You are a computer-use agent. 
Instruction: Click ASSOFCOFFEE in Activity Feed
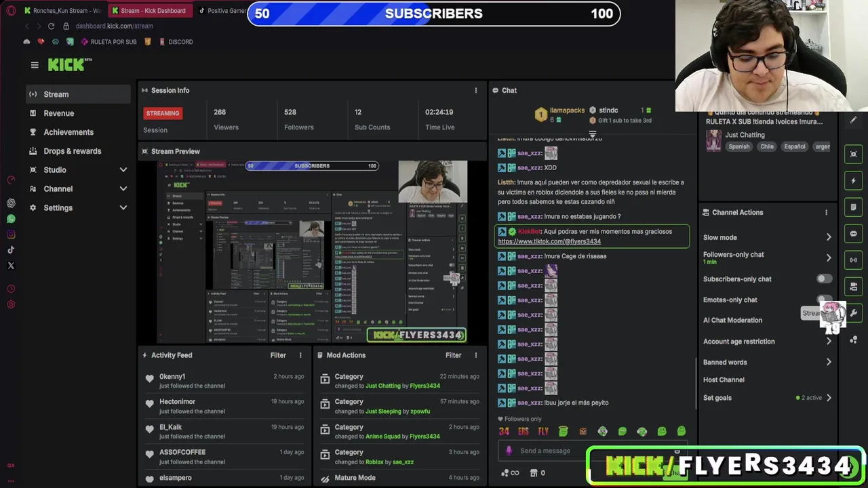(182, 452)
